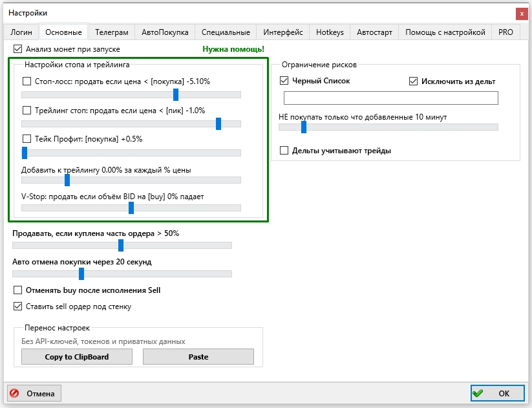
Task: Click the Нужна помощь! link
Action: pos(233,49)
